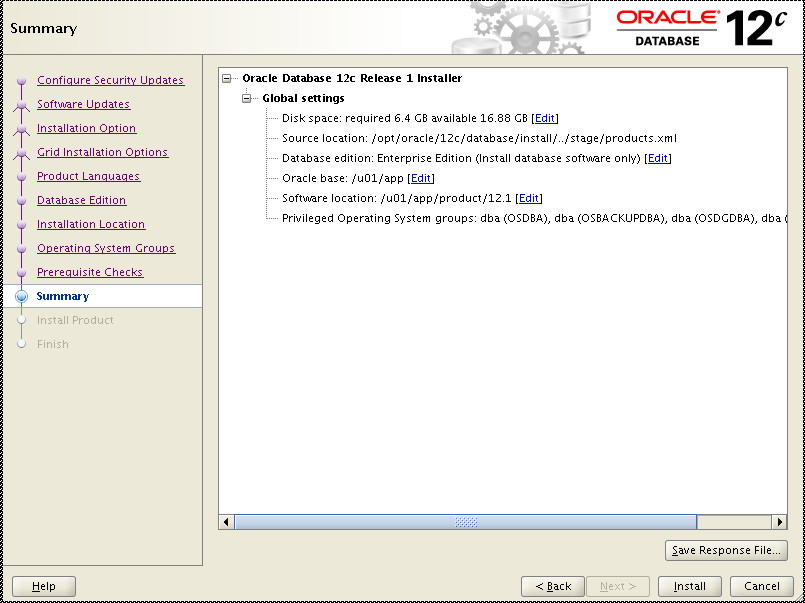Viewport: 805px width, 603px height.
Task: Click the Save Response File button
Action: pyautogui.click(x=726, y=550)
